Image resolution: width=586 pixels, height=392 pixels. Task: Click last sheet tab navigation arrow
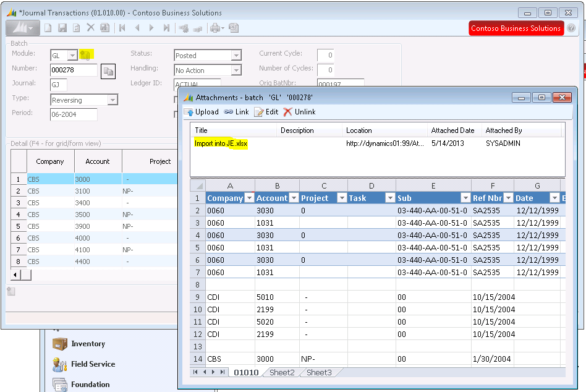tap(223, 372)
